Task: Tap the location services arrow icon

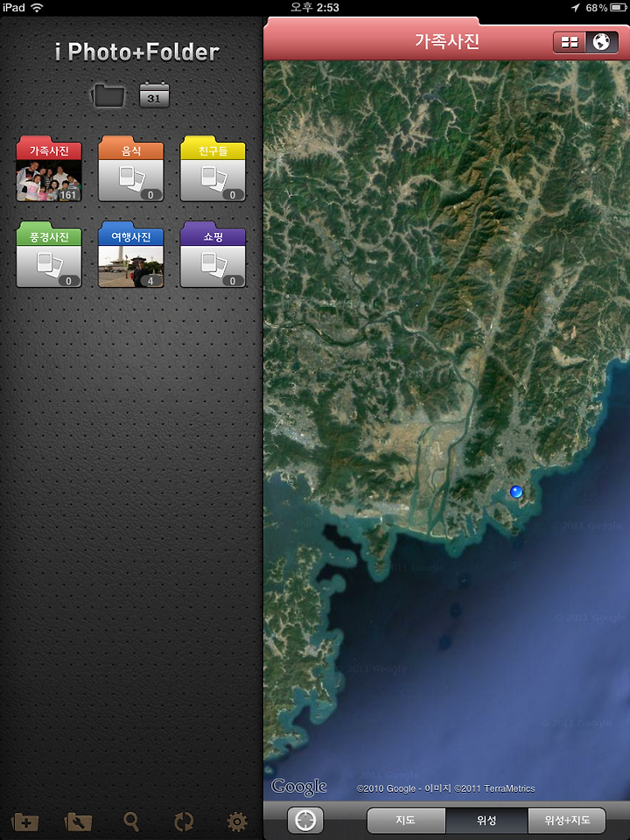Action: tap(576, 8)
